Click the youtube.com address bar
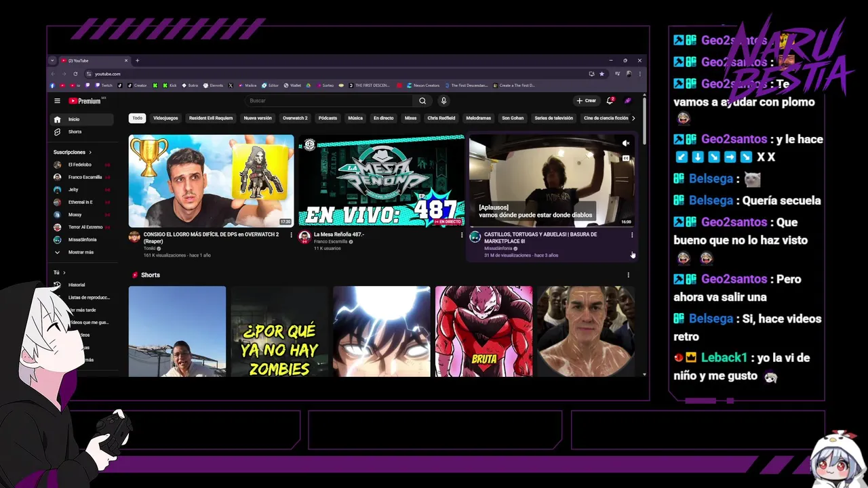This screenshot has width=868, height=488. point(339,74)
